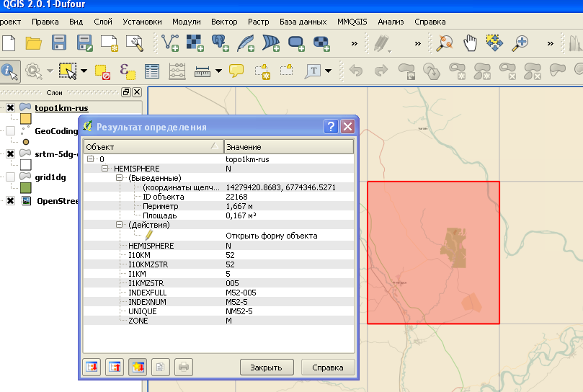Viewport: 583px width, 392px height.
Task: Click the Add PostGIS Layer elephant icon
Action: tap(220, 43)
